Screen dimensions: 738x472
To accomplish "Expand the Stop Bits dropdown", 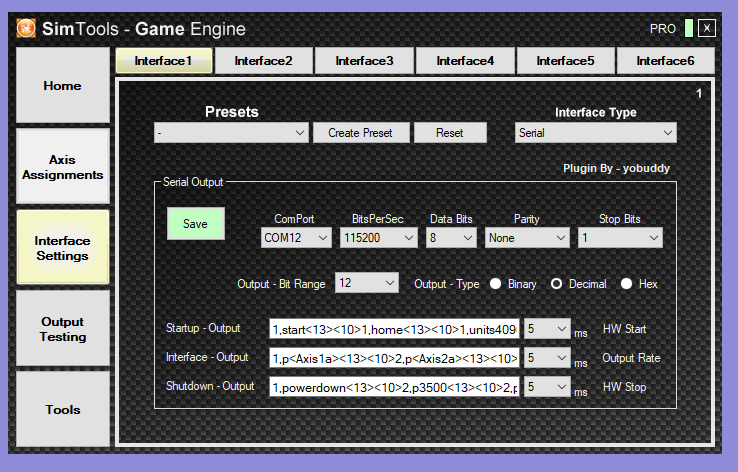I will click(x=620, y=238).
